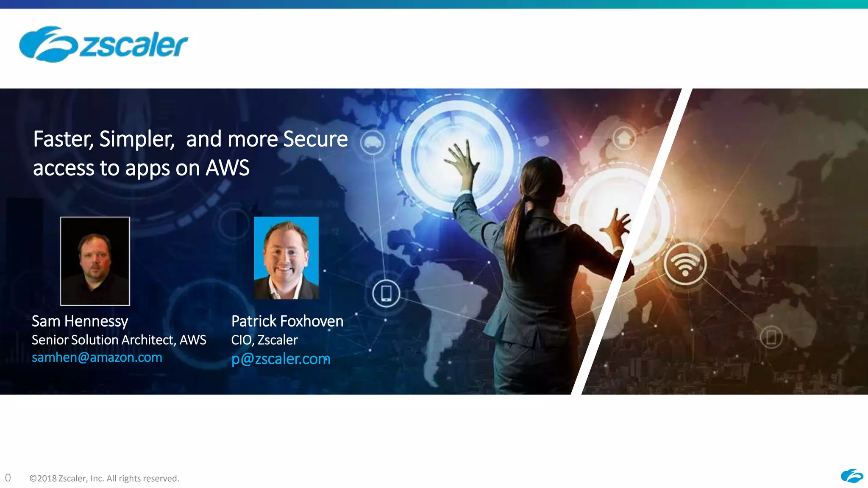Select the slide title about AWS access
868x488 pixels.
(190, 153)
